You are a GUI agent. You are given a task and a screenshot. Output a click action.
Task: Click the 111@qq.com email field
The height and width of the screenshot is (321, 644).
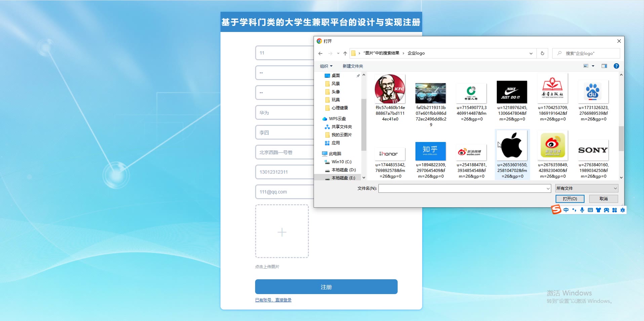tap(284, 192)
